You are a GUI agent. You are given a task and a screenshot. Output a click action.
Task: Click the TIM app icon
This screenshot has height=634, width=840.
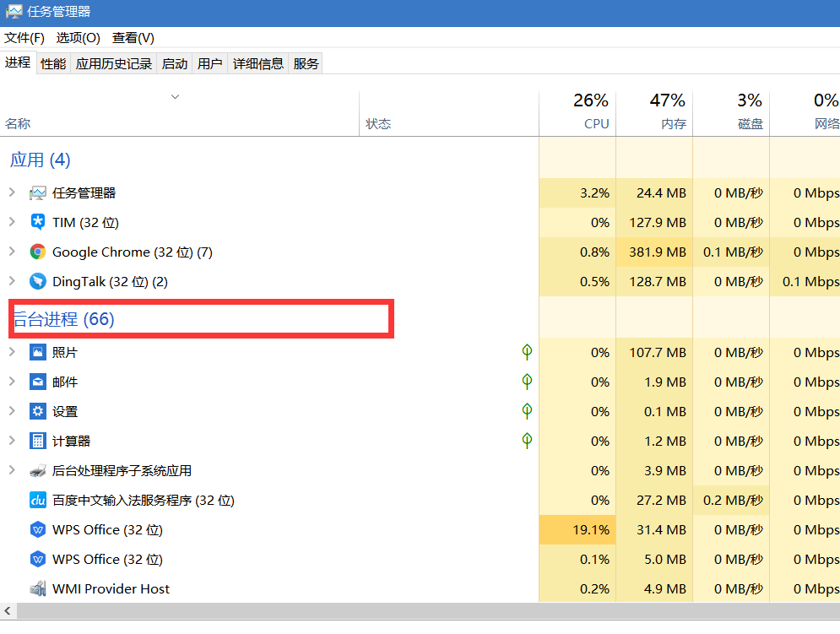(37, 222)
